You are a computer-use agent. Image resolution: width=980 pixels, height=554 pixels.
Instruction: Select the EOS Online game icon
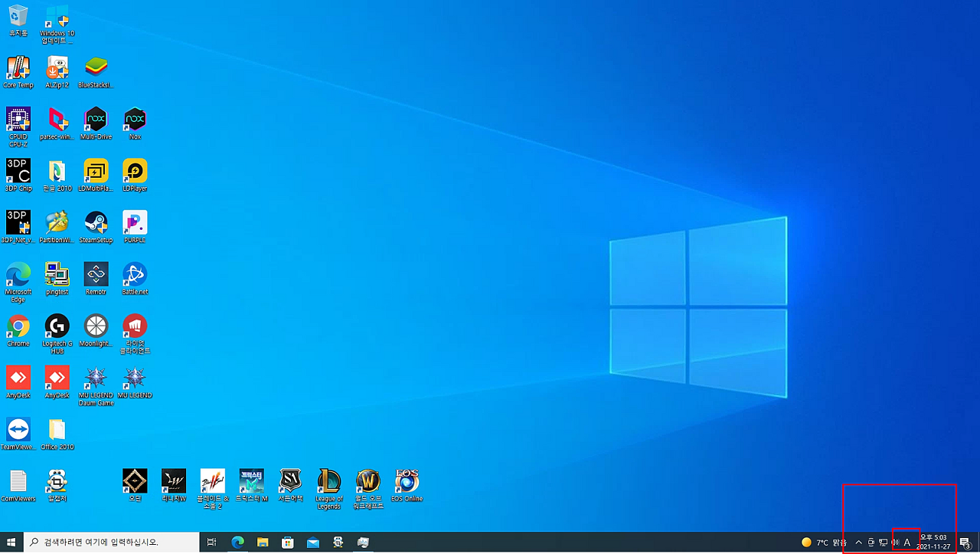tap(407, 485)
